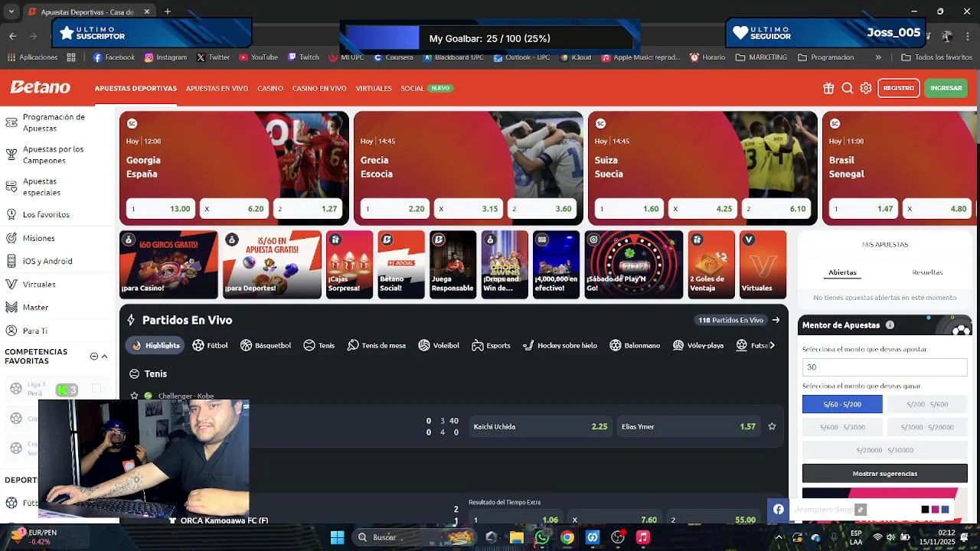Expand the bookmarks bar overflow chevron
Image resolution: width=980 pixels, height=551 pixels.
[878, 57]
